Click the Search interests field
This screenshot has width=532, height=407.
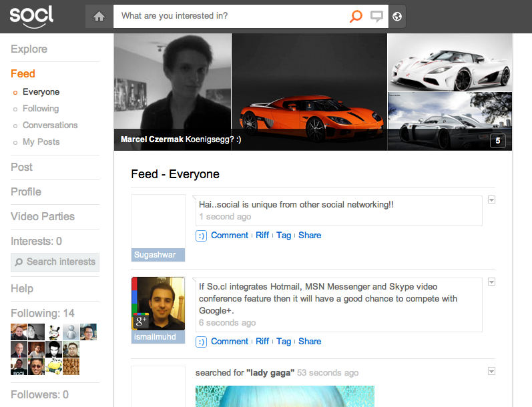pos(55,262)
